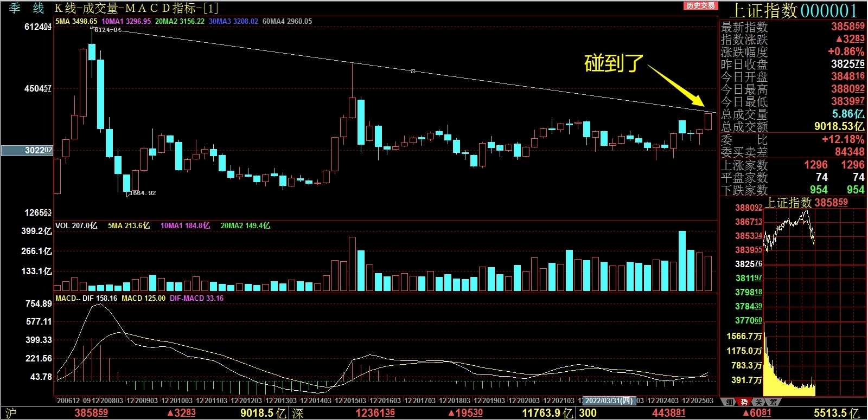The image size is (868, 420).
Task: Click the 5MA 213.6亿 volume average label
Action: (x=129, y=225)
